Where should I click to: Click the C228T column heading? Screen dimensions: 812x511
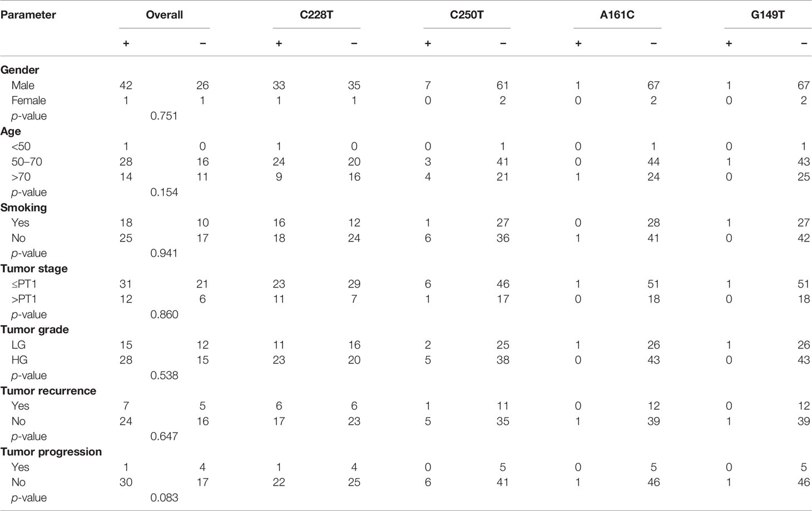(316, 15)
